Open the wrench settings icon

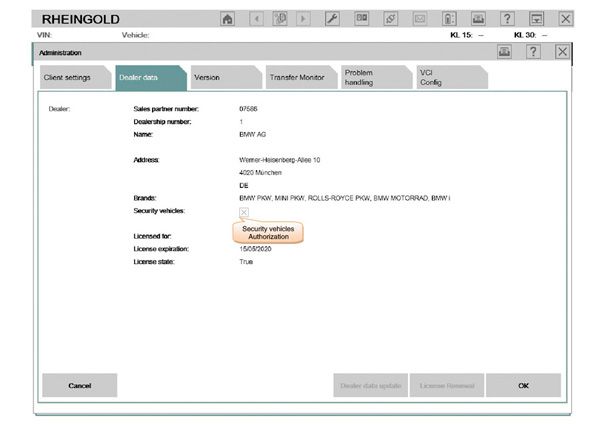[332, 19]
